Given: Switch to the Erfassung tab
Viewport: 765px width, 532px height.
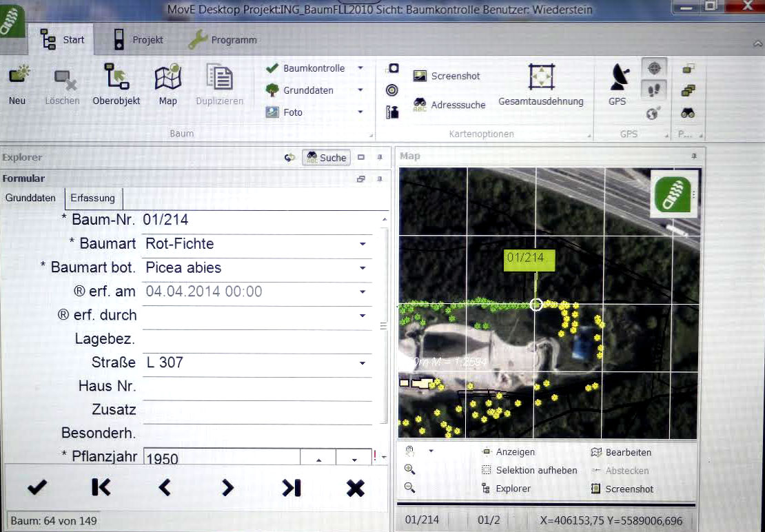Looking at the screenshot, I should [93, 198].
